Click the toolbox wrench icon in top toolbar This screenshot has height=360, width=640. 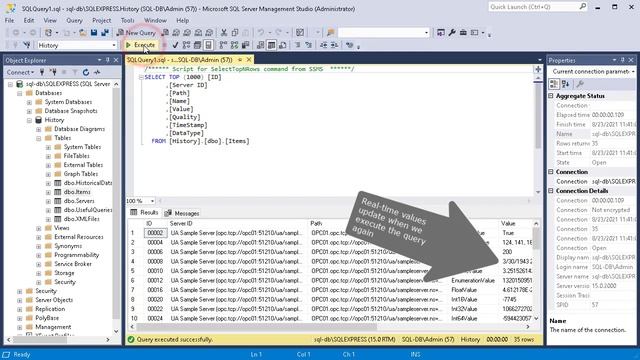tap(452, 32)
